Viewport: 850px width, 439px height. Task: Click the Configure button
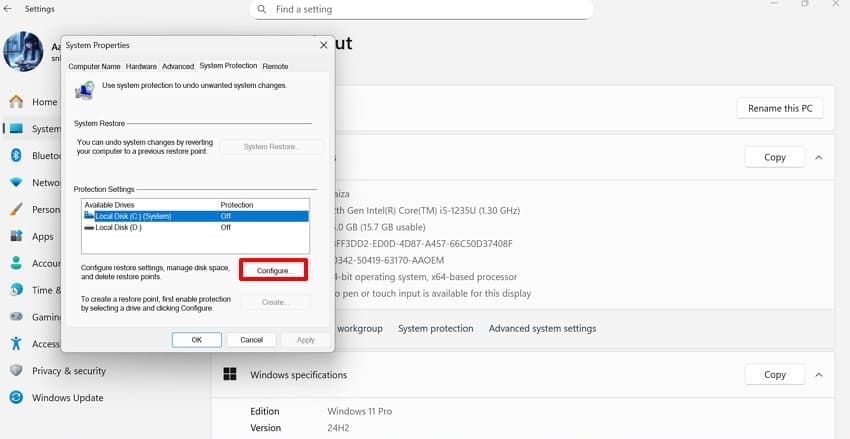274,270
